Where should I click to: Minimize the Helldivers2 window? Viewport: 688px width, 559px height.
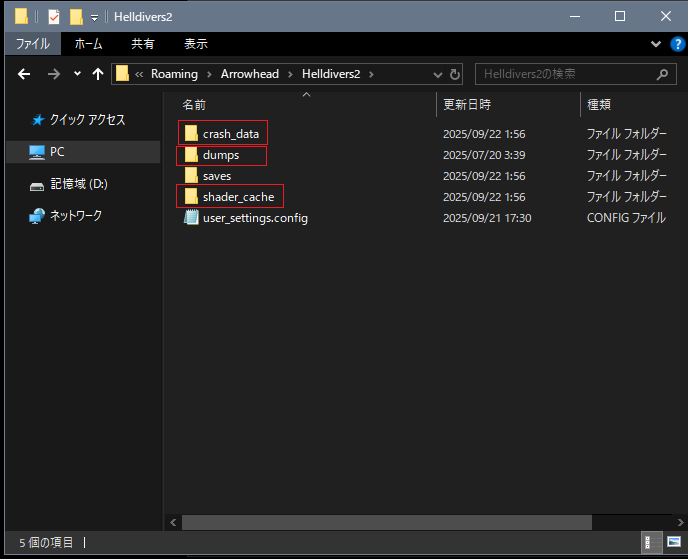tap(575, 17)
